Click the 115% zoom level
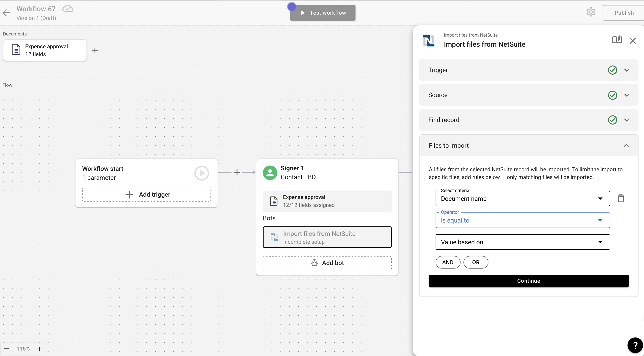Screen dimensions: 644x356 click(x=23, y=349)
